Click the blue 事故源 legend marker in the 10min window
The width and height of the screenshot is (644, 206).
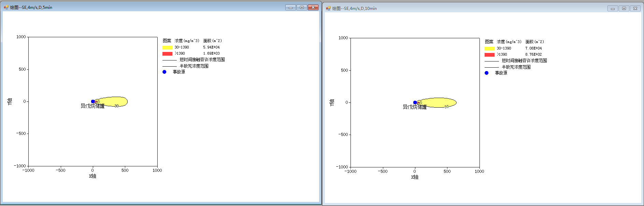click(486, 73)
